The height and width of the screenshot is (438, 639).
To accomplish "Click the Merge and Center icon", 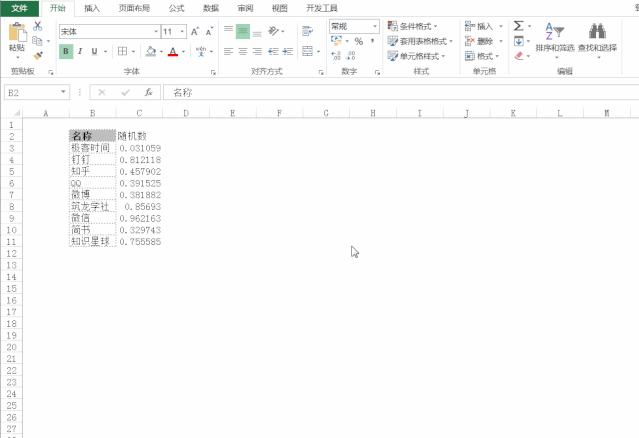I will point(308,51).
